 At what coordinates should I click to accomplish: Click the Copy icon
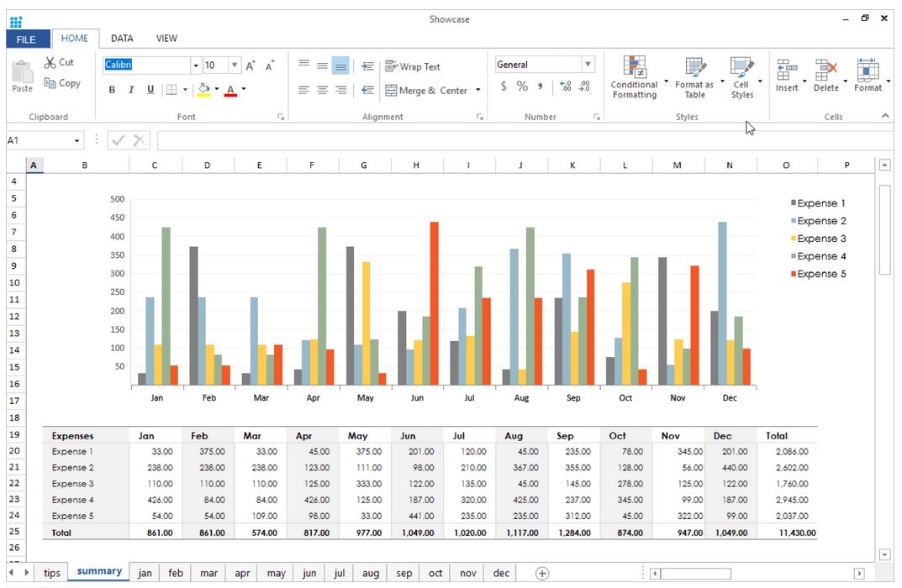coord(50,83)
